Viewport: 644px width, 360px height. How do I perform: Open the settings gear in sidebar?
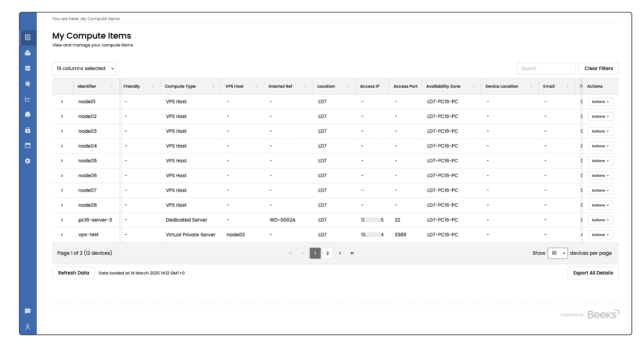pos(28,161)
